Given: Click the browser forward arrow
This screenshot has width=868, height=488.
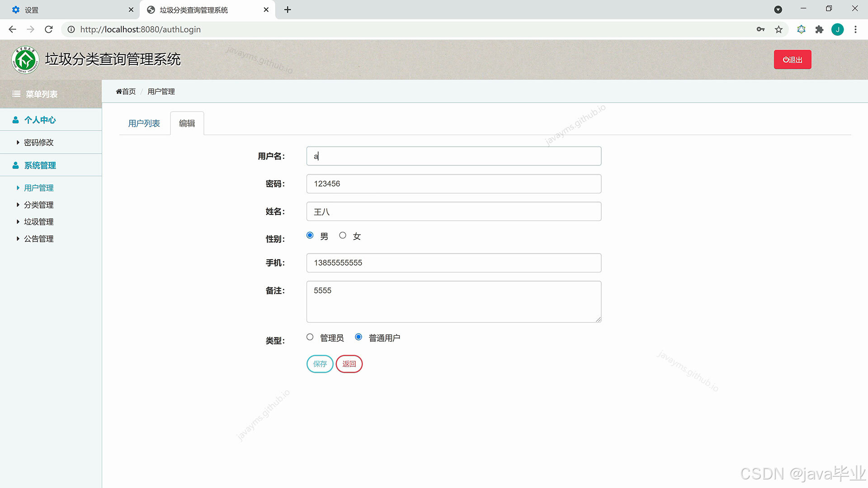Looking at the screenshot, I should [x=30, y=29].
